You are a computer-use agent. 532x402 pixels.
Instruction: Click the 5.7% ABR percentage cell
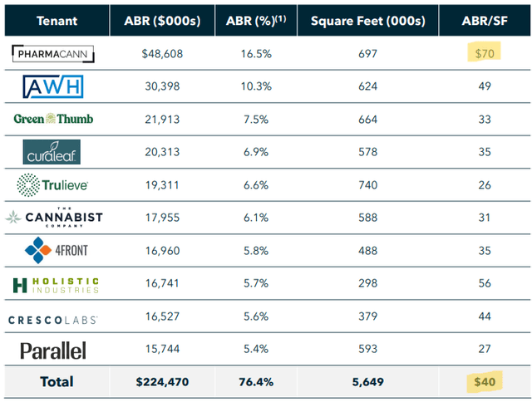[256, 283]
